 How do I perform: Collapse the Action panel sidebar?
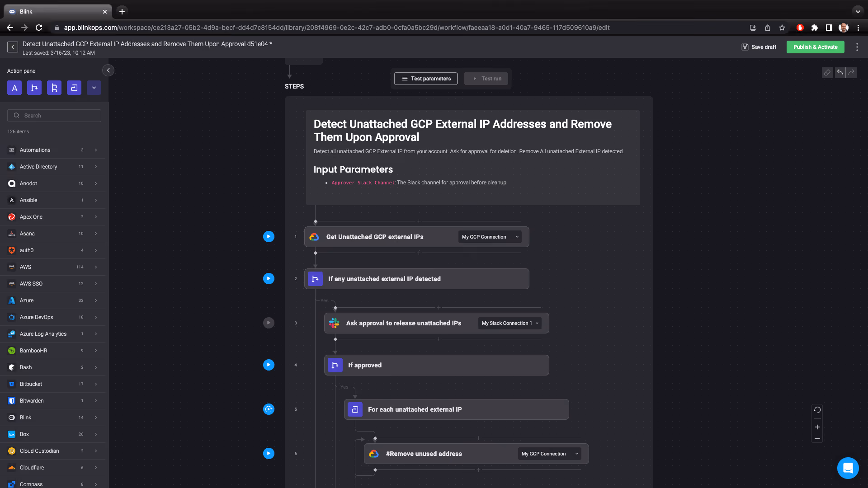(x=108, y=70)
